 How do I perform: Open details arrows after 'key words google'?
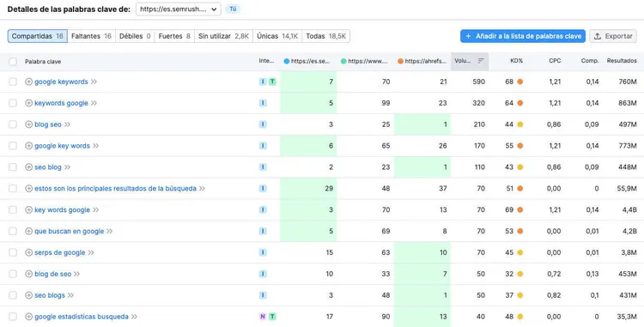(x=95, y=209)
